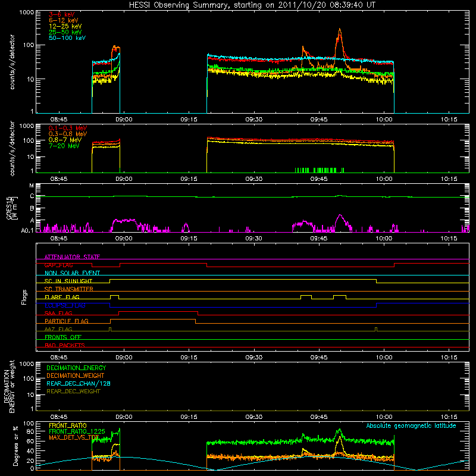Viewport: 476px width, 476px height.
Task: Select the GAP_FLAG label
Action: click(x=58, y=265)
